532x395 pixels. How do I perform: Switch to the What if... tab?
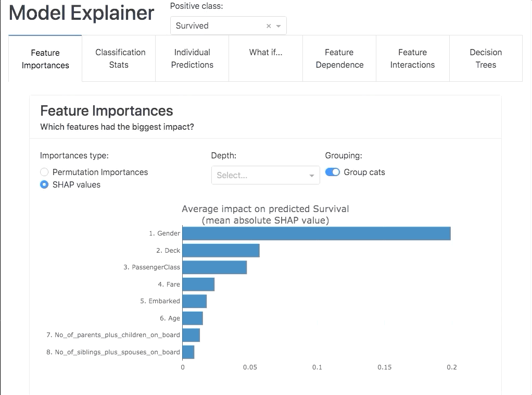[265, 52]
